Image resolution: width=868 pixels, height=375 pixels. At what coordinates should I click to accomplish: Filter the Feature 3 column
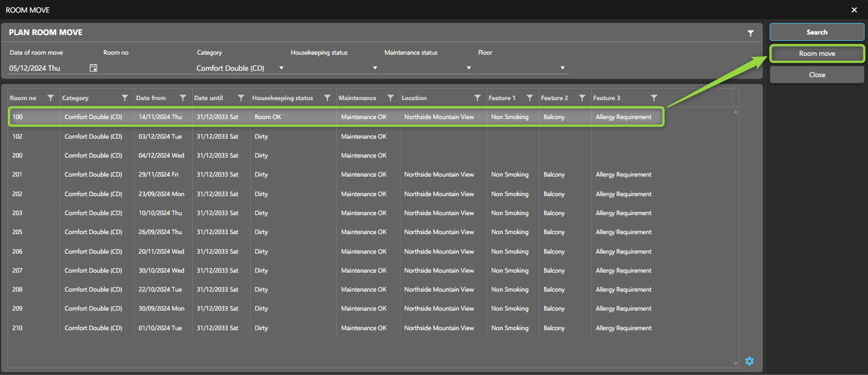(653, 98)
